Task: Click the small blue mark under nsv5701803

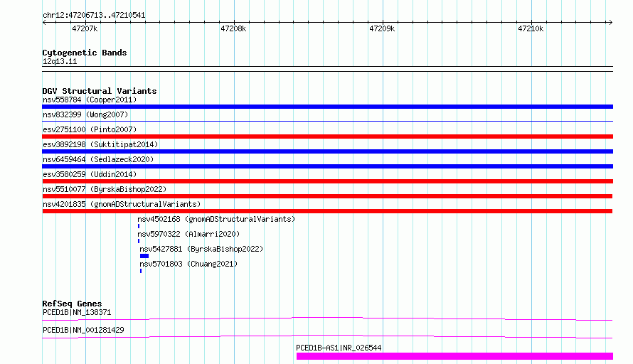Action: [x=141, y=271]
